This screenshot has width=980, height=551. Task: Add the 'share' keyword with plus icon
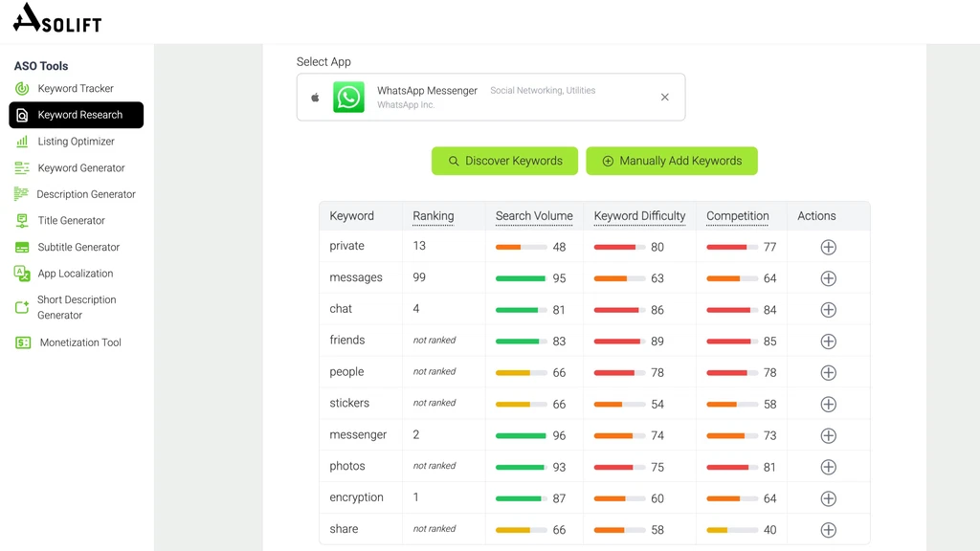[828, 530]
